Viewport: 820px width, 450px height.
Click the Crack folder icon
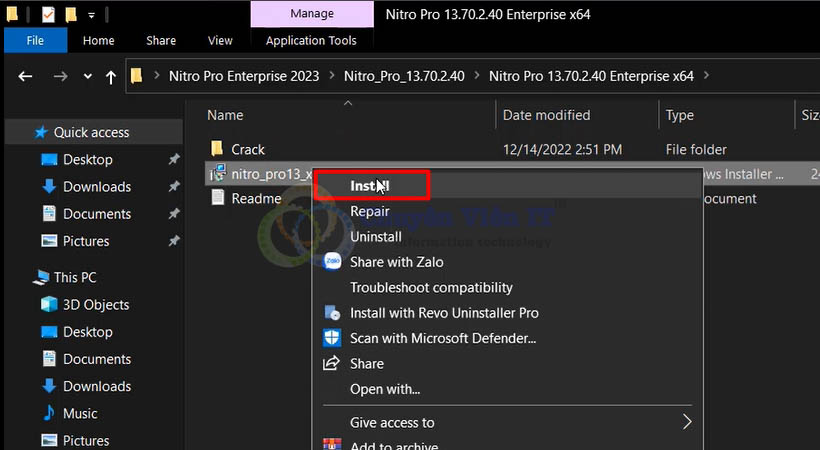(x=217, y=149)
